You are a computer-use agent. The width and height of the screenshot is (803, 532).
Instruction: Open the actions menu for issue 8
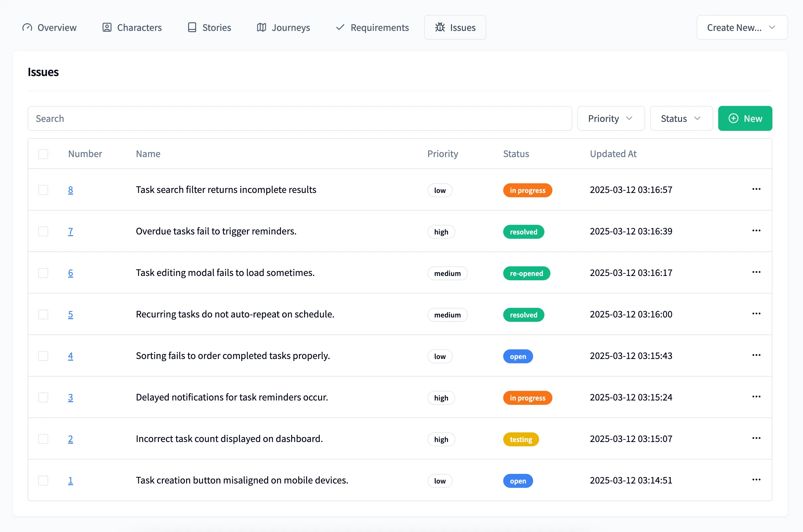coord(756,189)
